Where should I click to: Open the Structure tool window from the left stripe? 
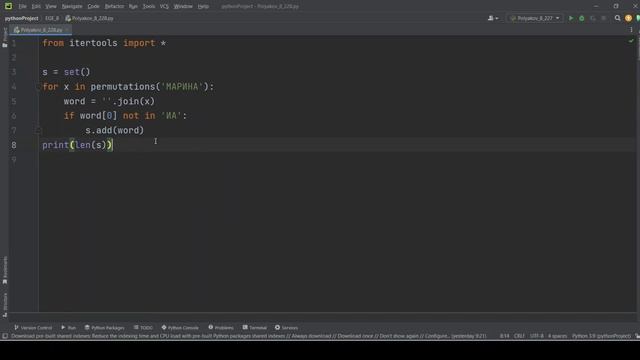4,304
